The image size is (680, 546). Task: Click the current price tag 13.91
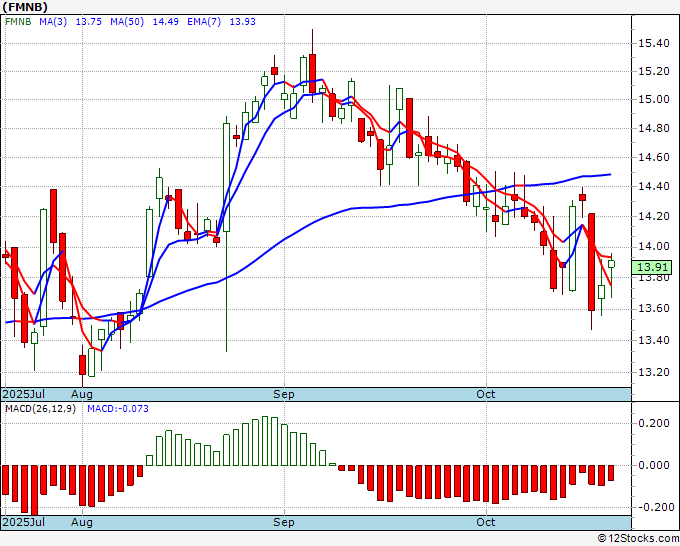tap(652, 267)
